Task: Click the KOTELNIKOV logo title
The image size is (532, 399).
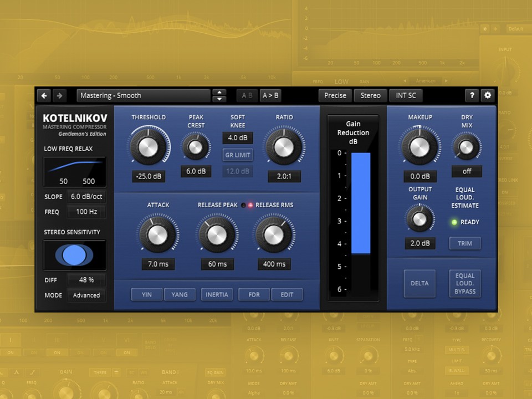Action: tap(75, 118)
